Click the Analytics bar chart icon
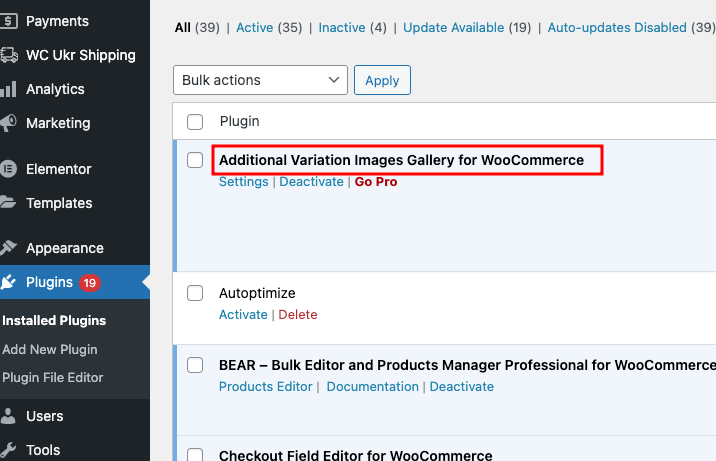The height and width of the screenshot is (461, 716). click(x=8, y=89)
